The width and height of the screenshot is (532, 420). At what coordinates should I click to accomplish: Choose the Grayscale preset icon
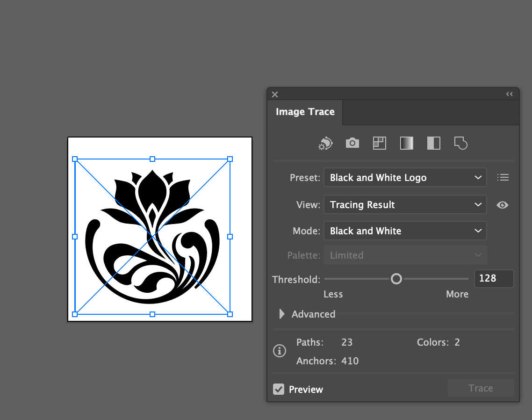click(406, 143)
